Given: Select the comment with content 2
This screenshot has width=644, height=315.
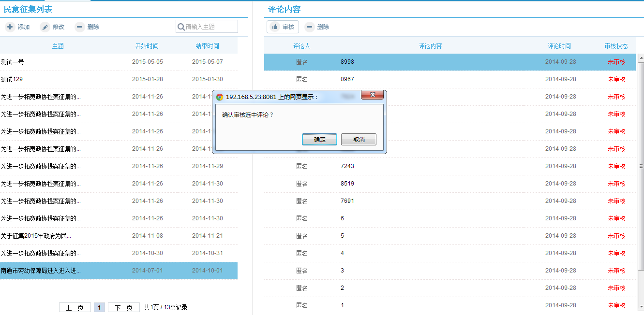Looking at the screenshot, I should (x=450, y=288).
